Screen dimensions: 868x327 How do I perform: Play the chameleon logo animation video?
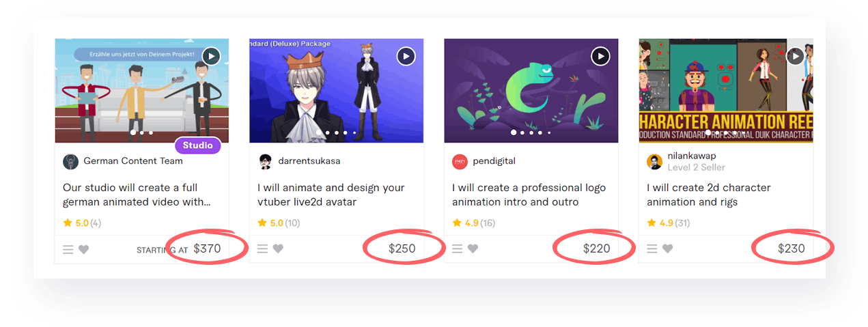click(600, 56)
